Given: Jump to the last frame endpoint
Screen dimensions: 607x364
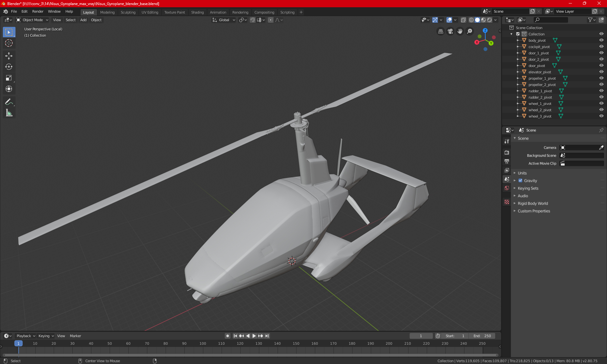Looking at the screenshot, I should click(267, 336).
